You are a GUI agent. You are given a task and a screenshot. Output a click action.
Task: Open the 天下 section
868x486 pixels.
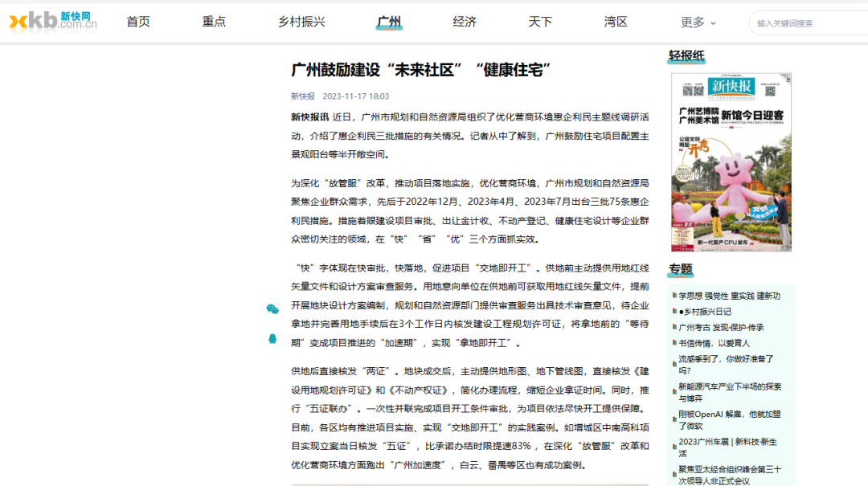pyautogui.click(x=540, y=22)
